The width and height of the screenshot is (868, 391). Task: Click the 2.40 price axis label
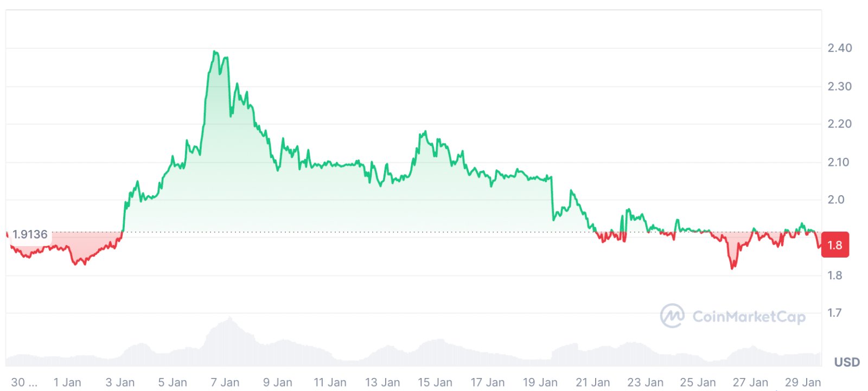[839, 48]
